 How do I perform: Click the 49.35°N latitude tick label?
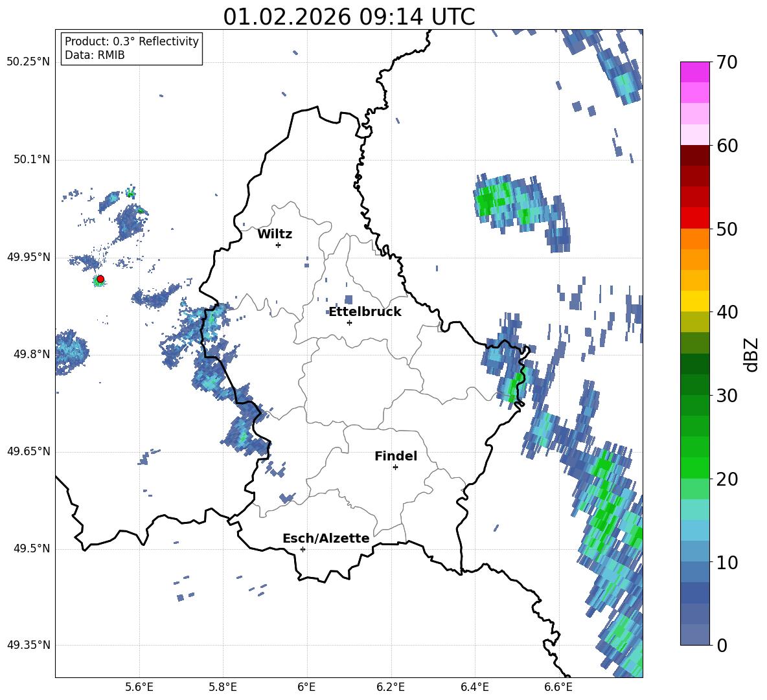(29, 645)
